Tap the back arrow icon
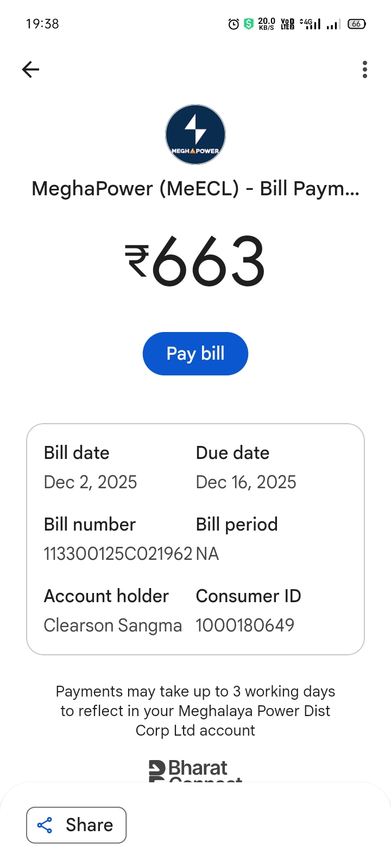The height and width of the screenshot is (868, 391). point(30,69)
